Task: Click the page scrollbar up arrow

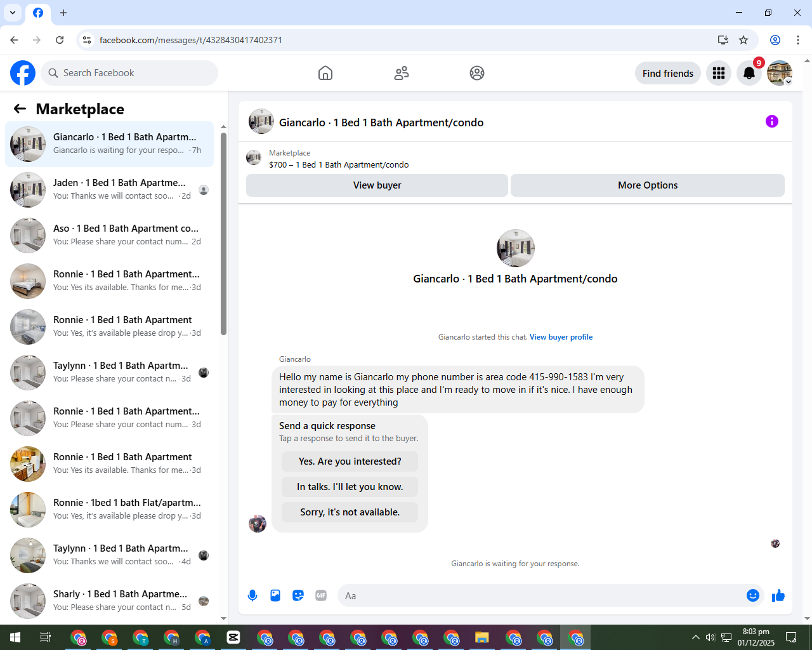Action: point(807,61)
